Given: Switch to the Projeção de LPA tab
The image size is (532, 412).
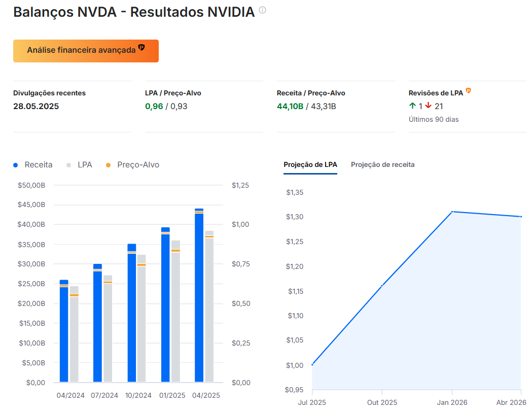Looking at the screenshot, I should pos(310,164).
